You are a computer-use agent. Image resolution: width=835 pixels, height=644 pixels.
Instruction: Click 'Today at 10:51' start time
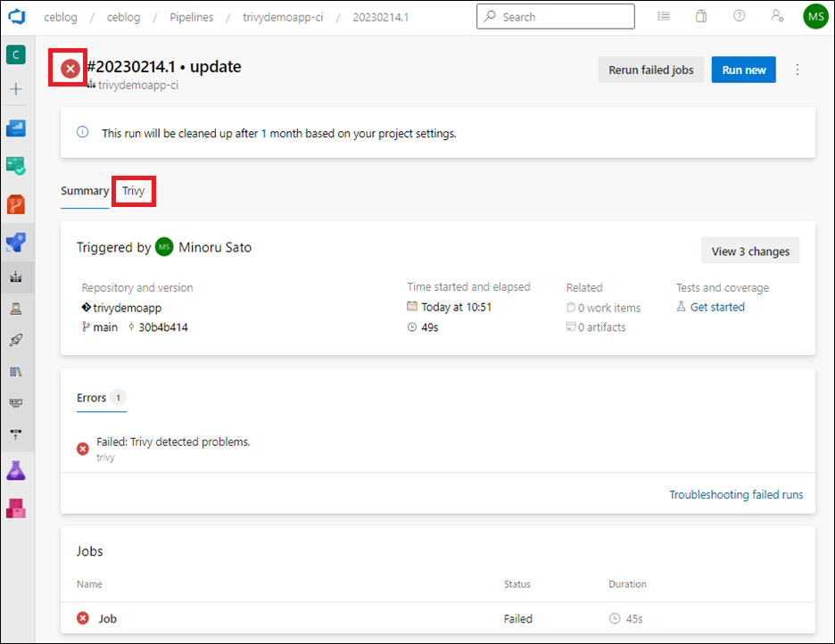point(457,307)
